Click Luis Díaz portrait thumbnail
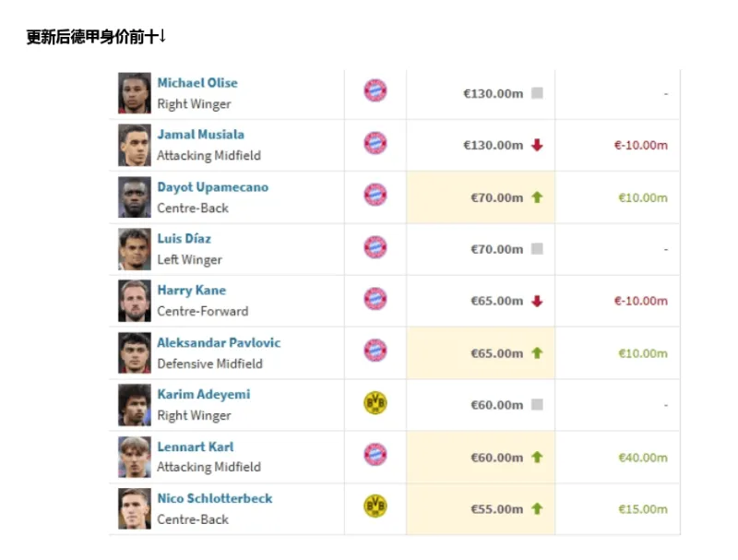This screenshot has width=738, height=560. 135,248
